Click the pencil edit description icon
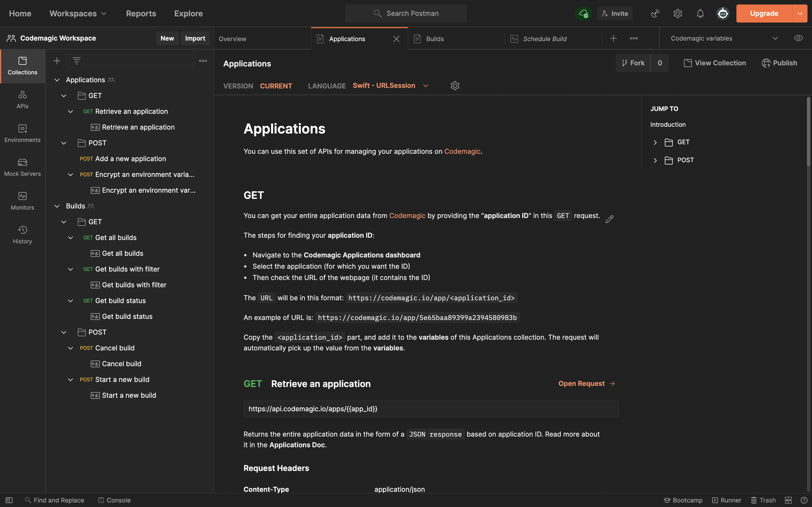The image size is (812, 507). [x=609, y=219]
